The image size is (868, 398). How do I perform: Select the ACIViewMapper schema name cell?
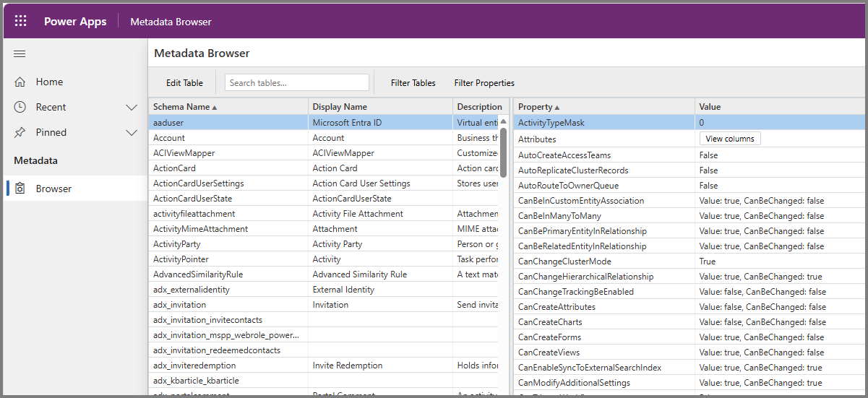tap(228, 153)
